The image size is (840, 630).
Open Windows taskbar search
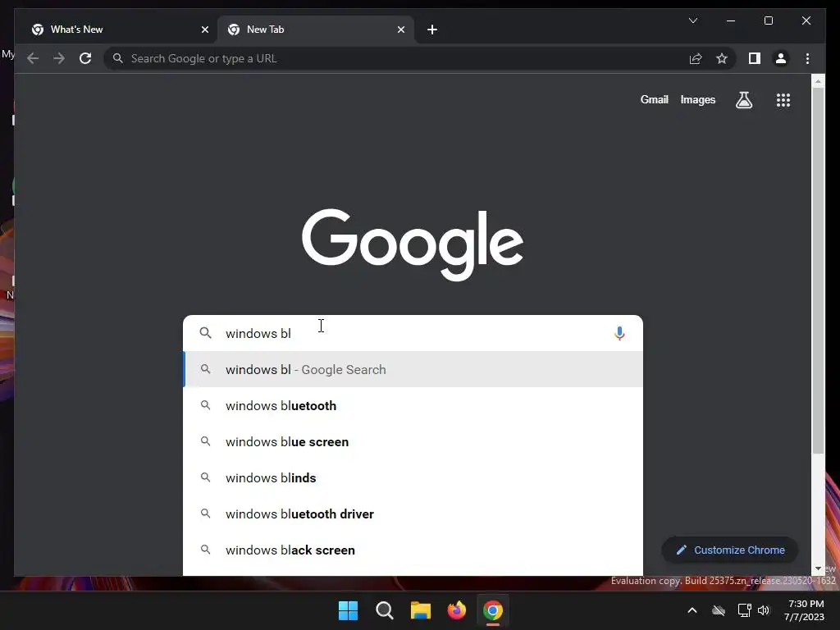pyautogui.click(x=385, y=610)
